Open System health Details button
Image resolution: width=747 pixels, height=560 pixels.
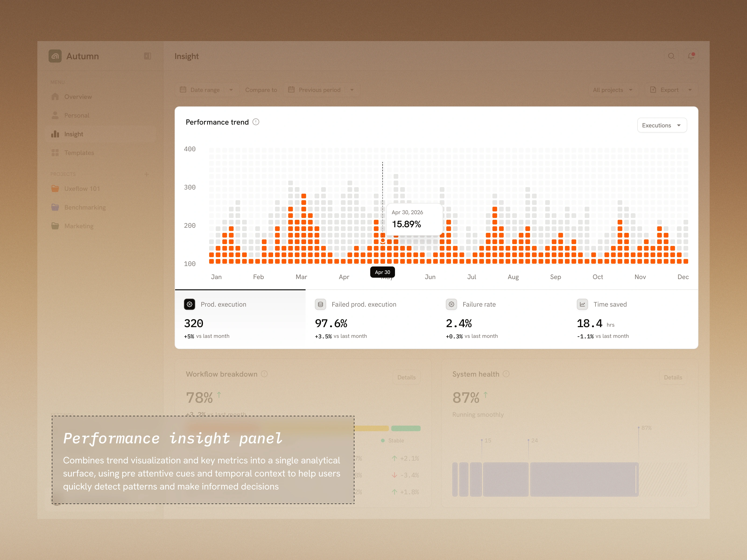(673, 377)
